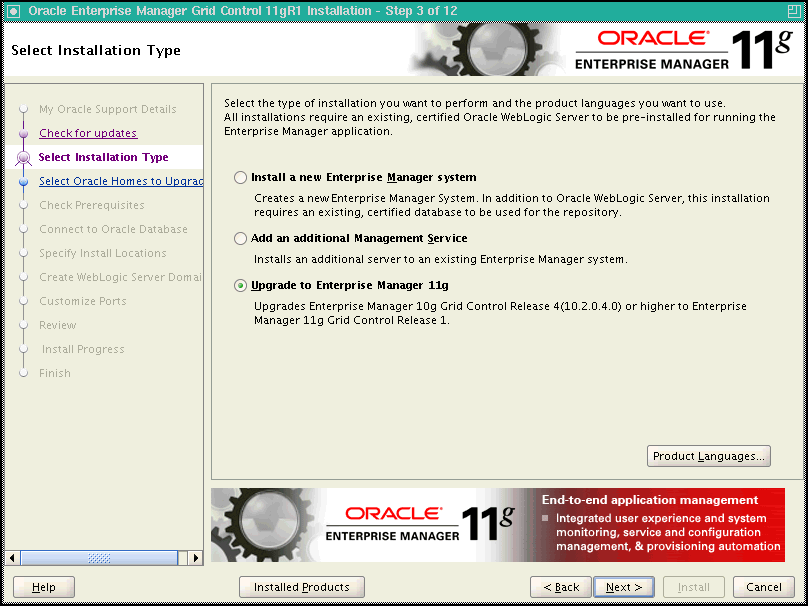Click the Oracle Enterprise Manager logo in the header
The width and height of the screenshot is (808, 606).
(684, 49)
